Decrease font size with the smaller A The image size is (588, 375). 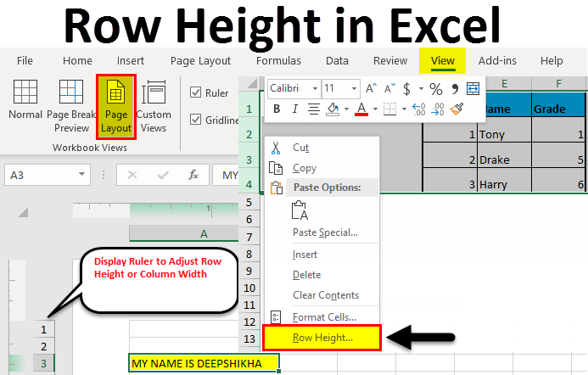[389, 88]
